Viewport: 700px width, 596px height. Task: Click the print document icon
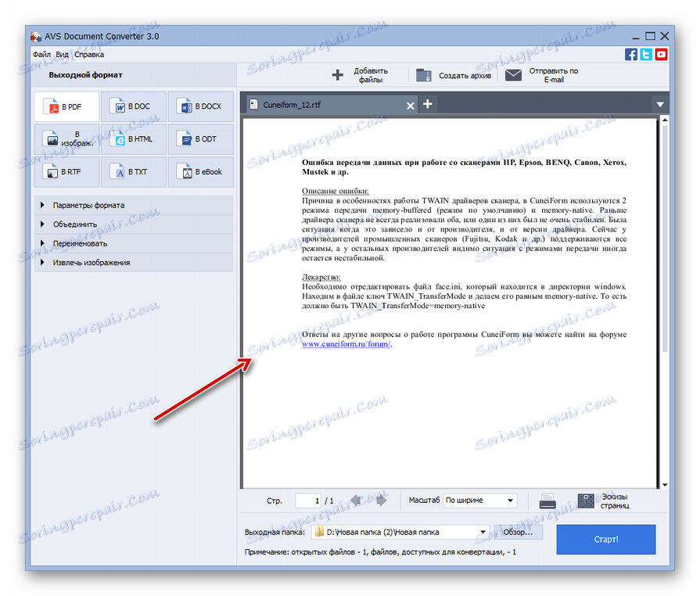tap(547, 501)
